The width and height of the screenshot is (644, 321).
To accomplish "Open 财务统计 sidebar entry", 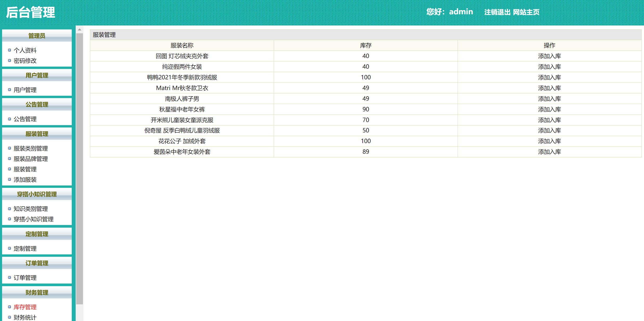I will click(25, 318).
